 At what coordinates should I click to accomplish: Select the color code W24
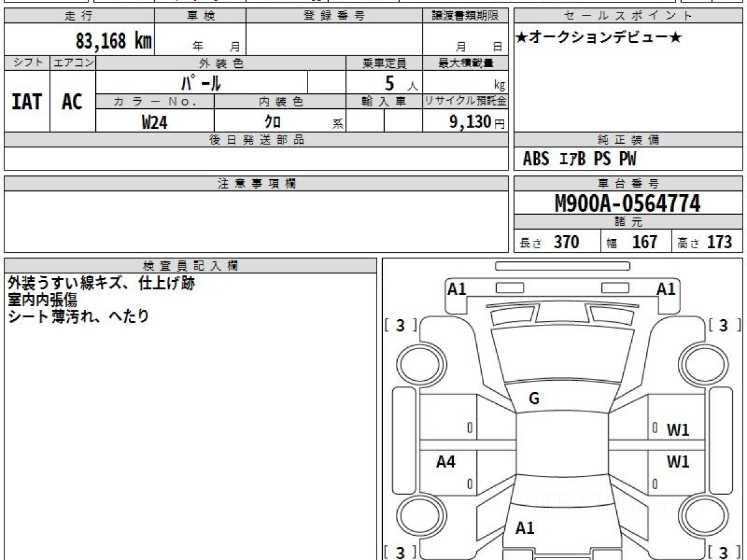(154, 122)
